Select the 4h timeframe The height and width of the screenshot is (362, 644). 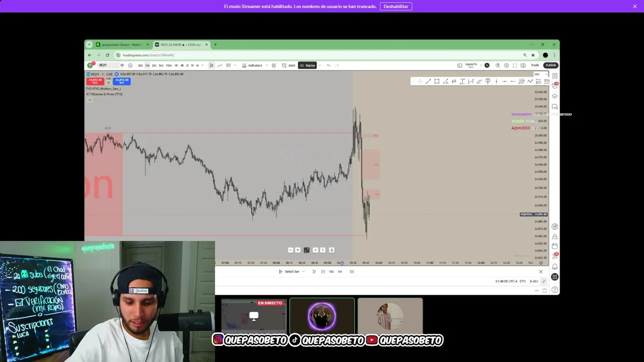point(182,65)
